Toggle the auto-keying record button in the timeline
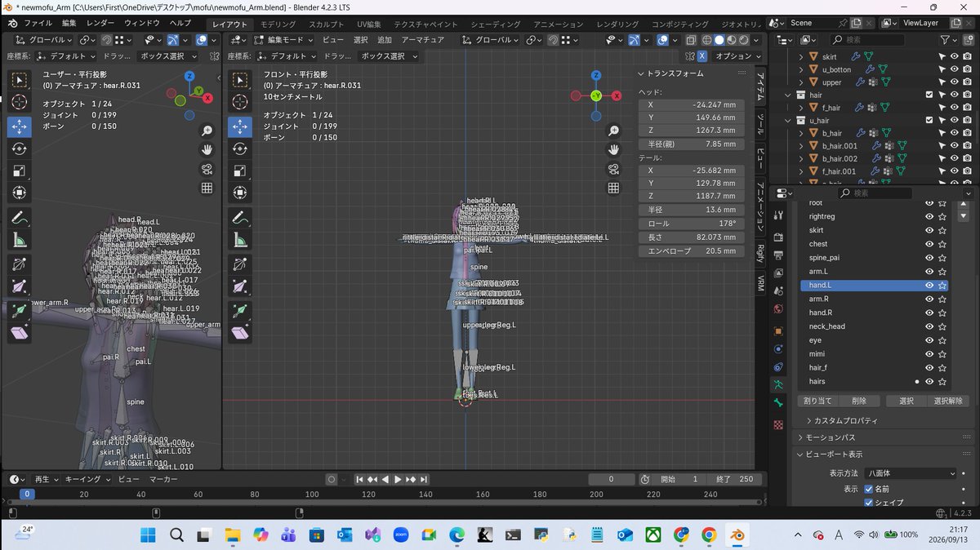980x550 pixels. pyautogui.click(x=331, y=479)
